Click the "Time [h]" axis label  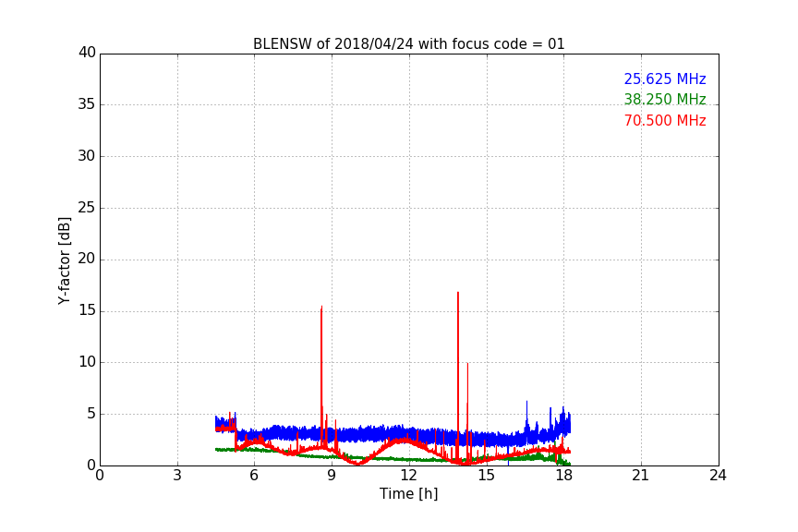point(408,494)
